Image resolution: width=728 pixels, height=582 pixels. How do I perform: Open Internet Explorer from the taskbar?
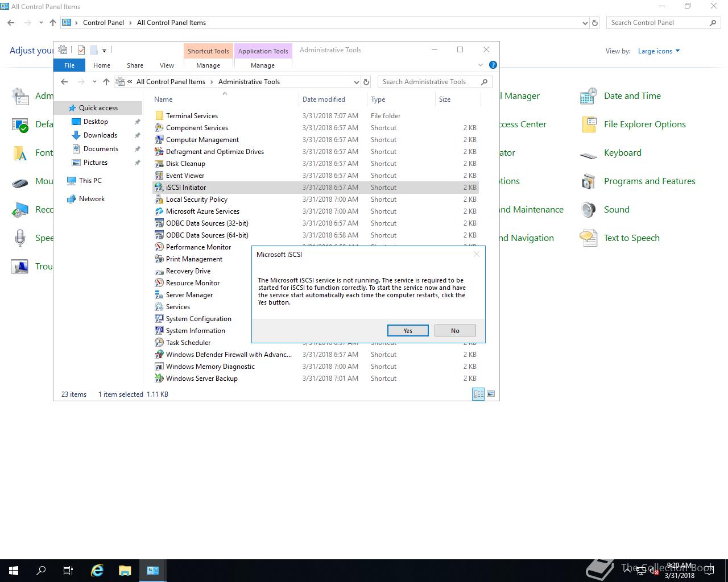[x=97, y=571]
